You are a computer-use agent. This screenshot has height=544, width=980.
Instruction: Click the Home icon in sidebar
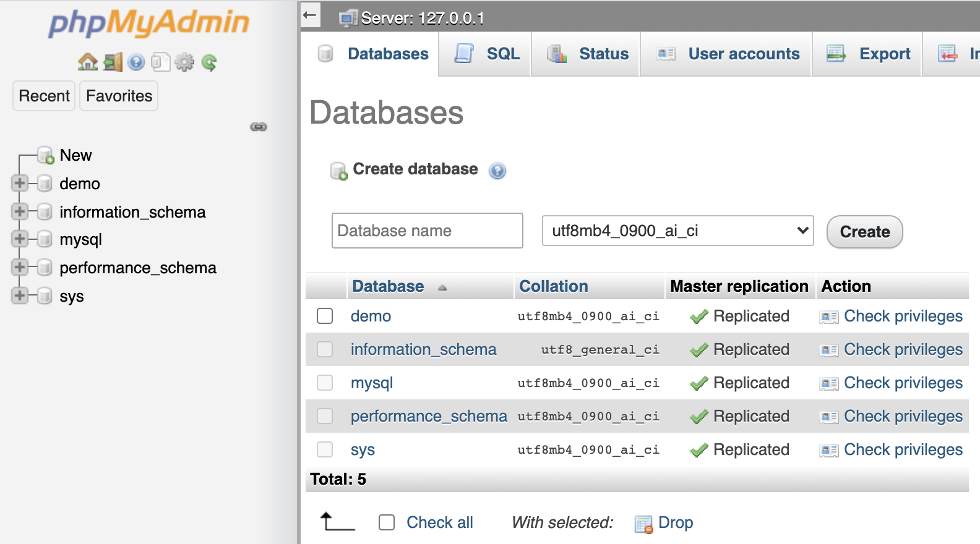pyautogui.click(x=88, y=62)
